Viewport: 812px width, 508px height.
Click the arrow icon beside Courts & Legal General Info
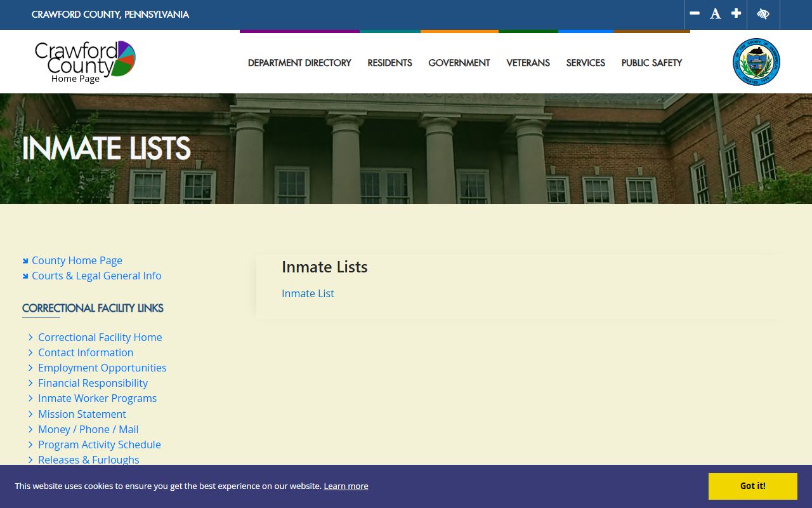click(x=25, y=276)
